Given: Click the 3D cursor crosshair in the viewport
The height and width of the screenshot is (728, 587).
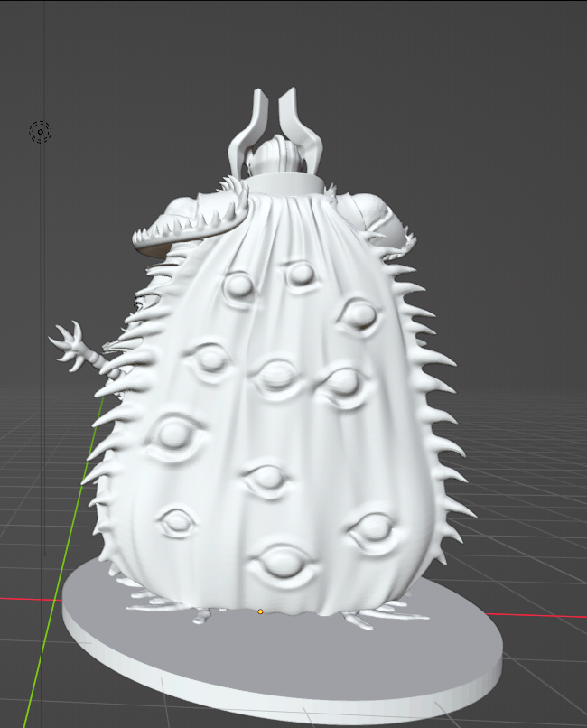Looking at the screenshot, I should [x=41, y=132].
